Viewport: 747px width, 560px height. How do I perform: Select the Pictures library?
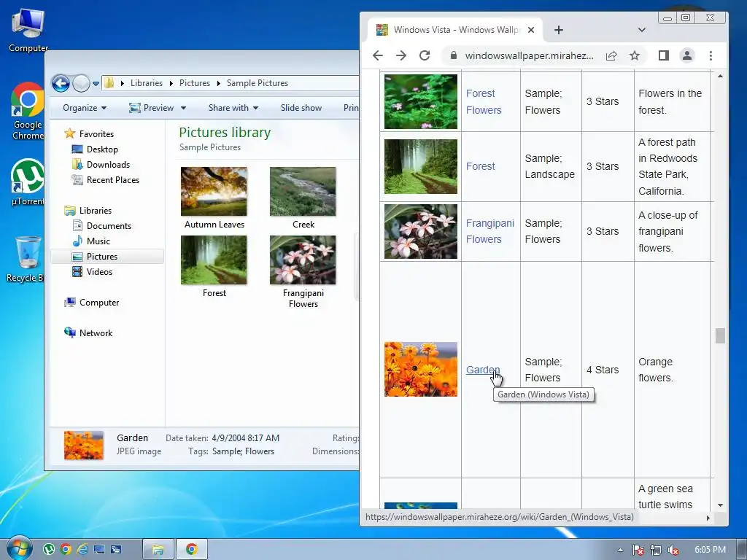tap(107, 256)
